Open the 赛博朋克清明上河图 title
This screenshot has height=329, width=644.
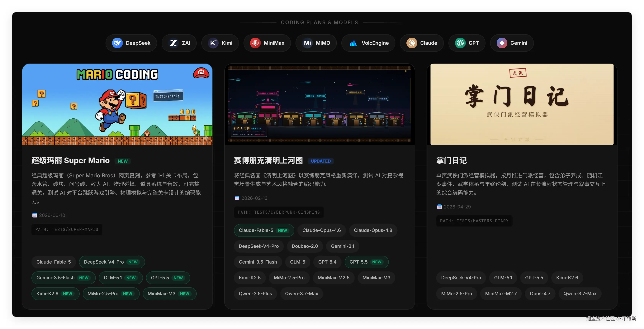tap(268, 160)
